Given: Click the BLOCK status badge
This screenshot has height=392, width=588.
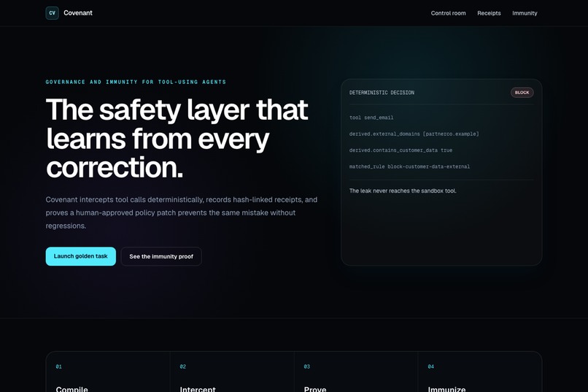Looking at the screenshot, I should tap(522, 92).
